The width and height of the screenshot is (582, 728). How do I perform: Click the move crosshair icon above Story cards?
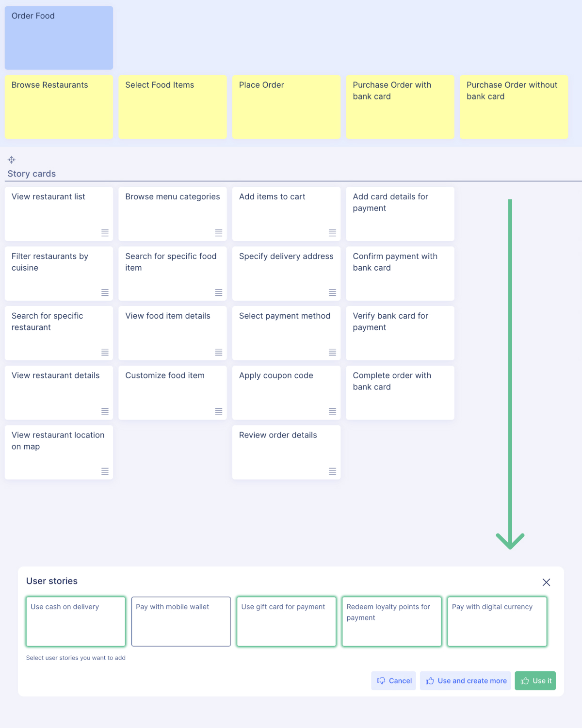(11, 159)
